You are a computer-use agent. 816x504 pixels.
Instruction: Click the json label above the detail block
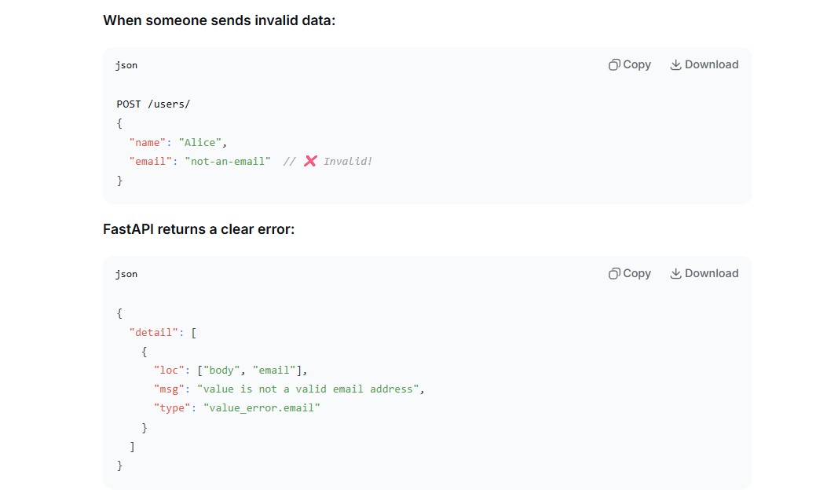126,274
